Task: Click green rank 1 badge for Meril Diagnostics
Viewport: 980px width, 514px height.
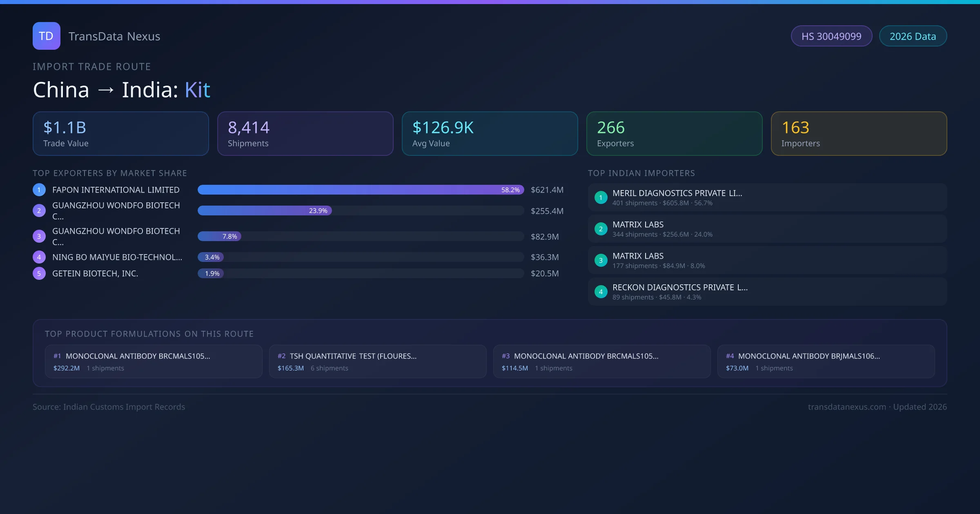Action: tap(601, 197)
